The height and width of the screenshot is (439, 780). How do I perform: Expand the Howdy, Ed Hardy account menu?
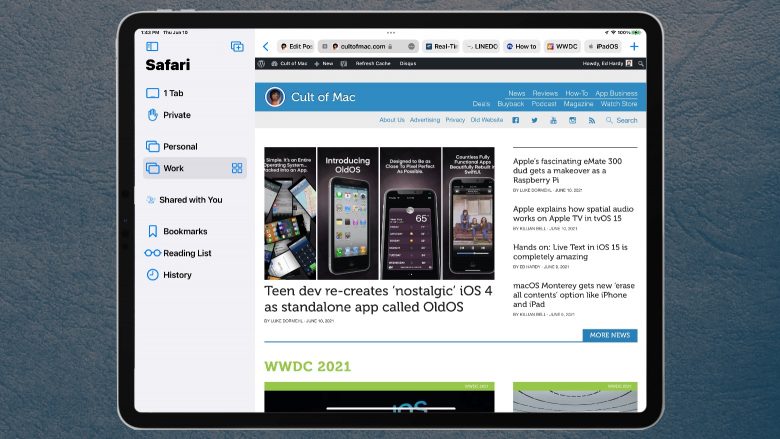pos(607,63)
